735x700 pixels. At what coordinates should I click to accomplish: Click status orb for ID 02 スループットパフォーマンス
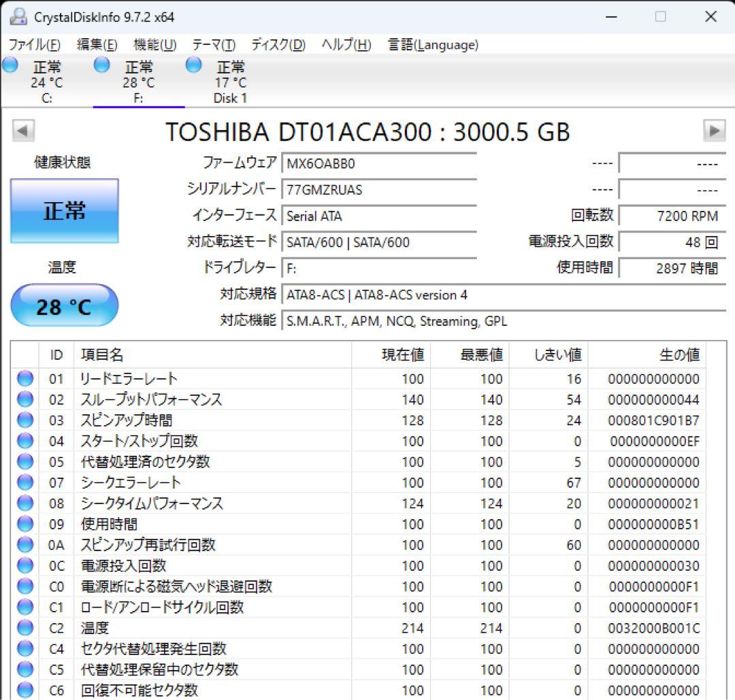(25, 399)
